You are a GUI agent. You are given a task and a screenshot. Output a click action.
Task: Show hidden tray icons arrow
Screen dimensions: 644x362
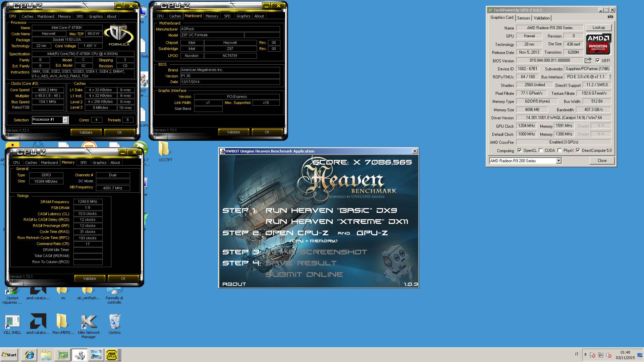(585, 355)
